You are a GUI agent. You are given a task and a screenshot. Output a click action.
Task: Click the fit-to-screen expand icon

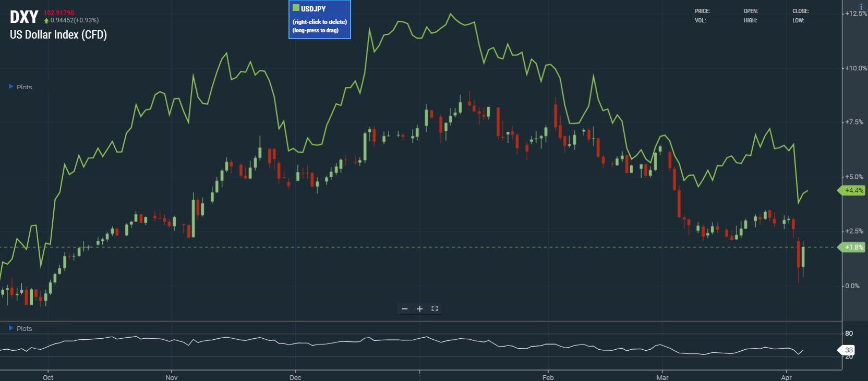pyautogui.click(x=435, y=309)
